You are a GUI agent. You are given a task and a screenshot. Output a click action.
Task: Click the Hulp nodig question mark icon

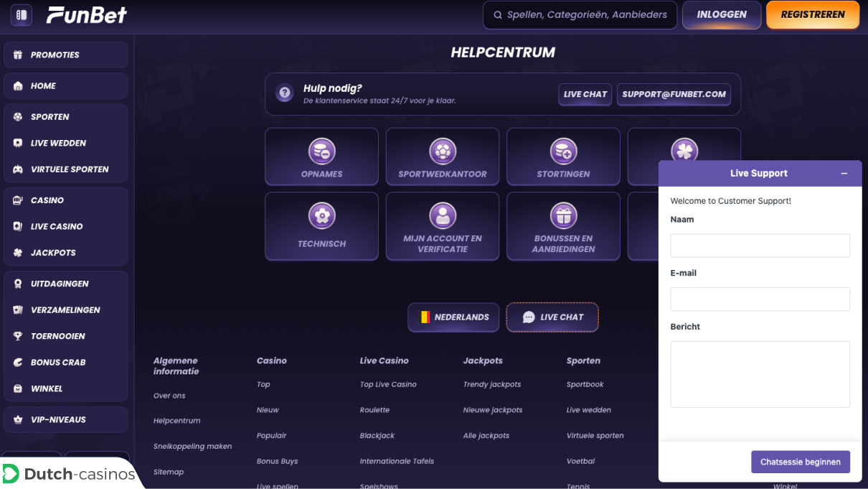click(285, 93)
